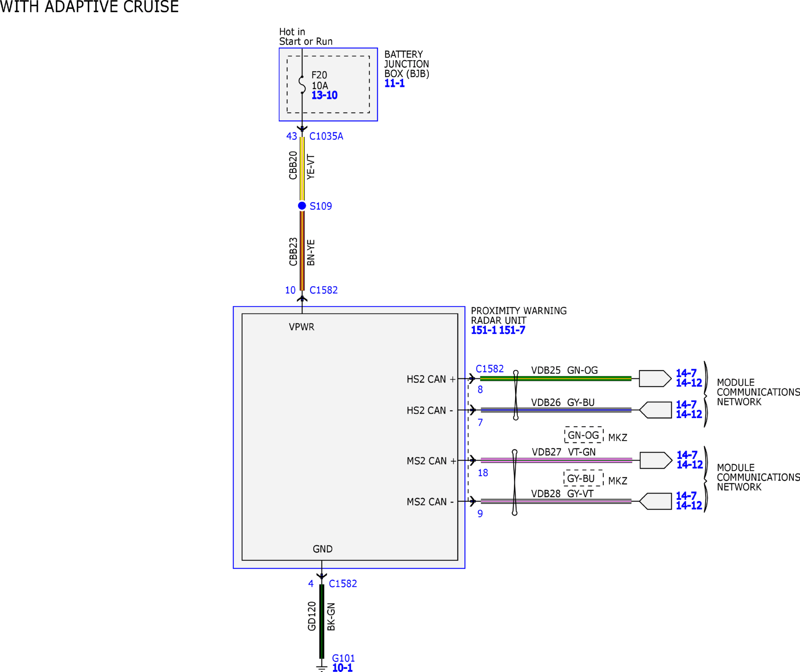Open 14-7 link beside VDB27 VT-GN wire
The width and height of the screenshot is (800, 672).
(x=687, y=455)
